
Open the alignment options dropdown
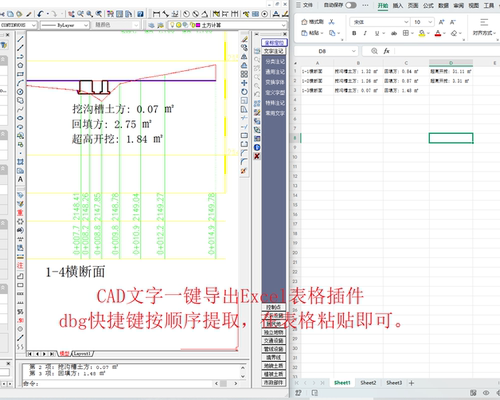[484, 33]
